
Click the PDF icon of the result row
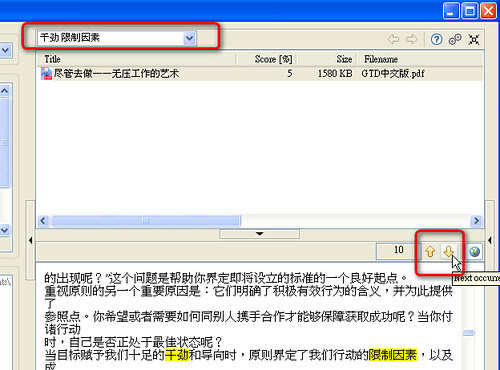46,73
